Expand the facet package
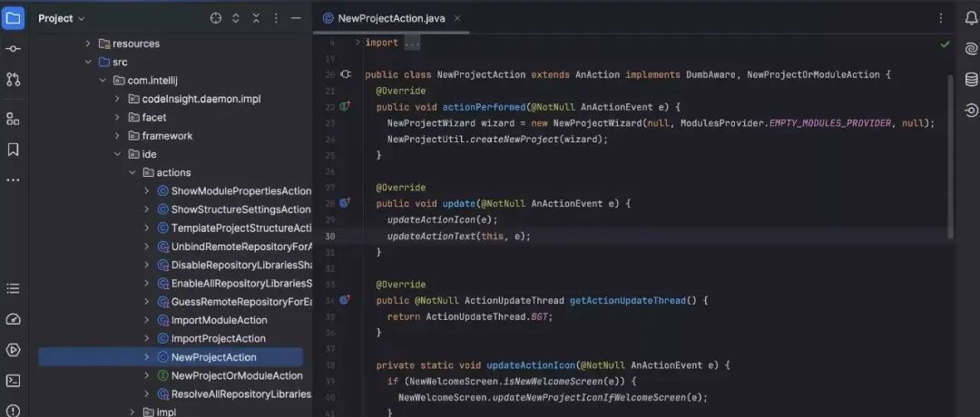 point(117,117)
